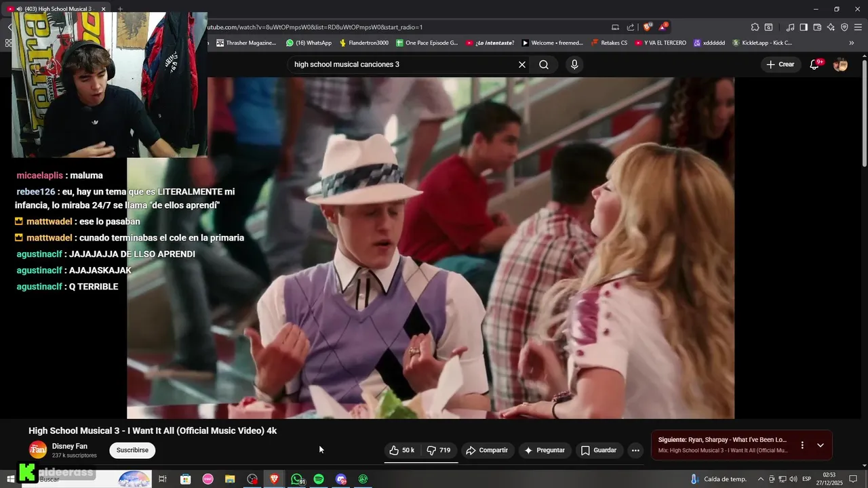This screenshot has width=868, height=488.
Task: Like the video with thumbs up
Action: (402, 450)
